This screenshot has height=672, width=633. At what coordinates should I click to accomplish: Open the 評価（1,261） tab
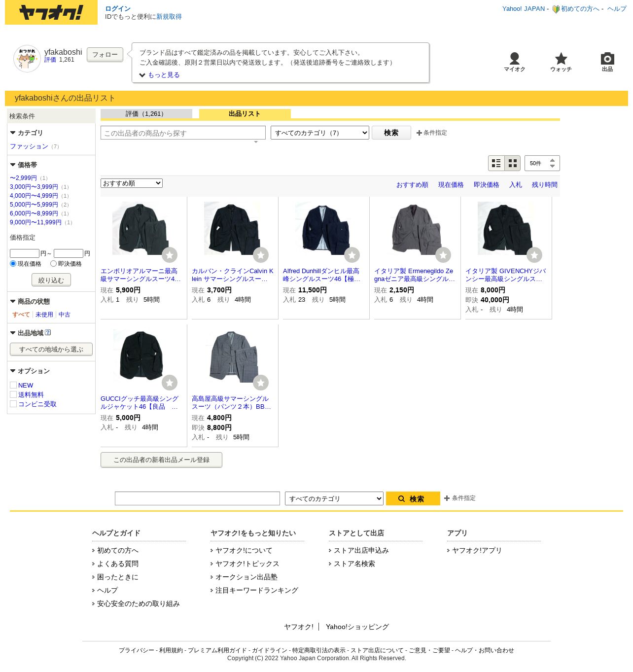click(x=146, y=114)
